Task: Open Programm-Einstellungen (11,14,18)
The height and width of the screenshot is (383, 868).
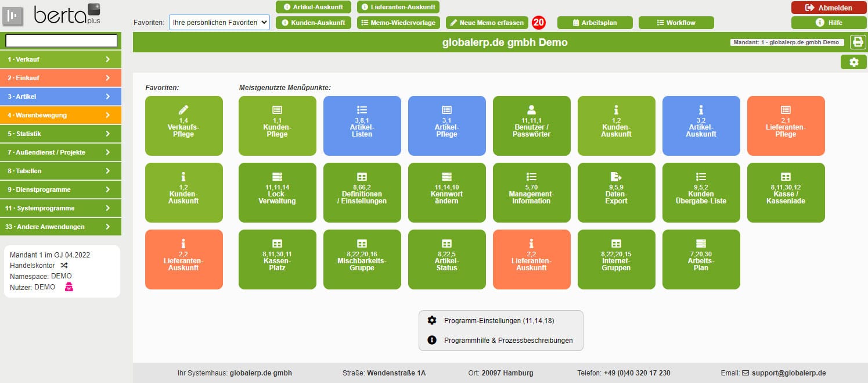Action: click(x=498, y=321)
